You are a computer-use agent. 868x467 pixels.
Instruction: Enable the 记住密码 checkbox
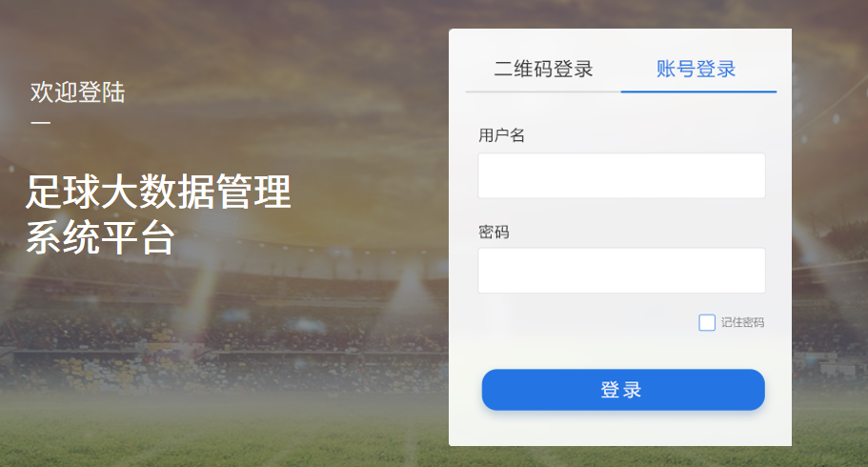click(707, 322)
